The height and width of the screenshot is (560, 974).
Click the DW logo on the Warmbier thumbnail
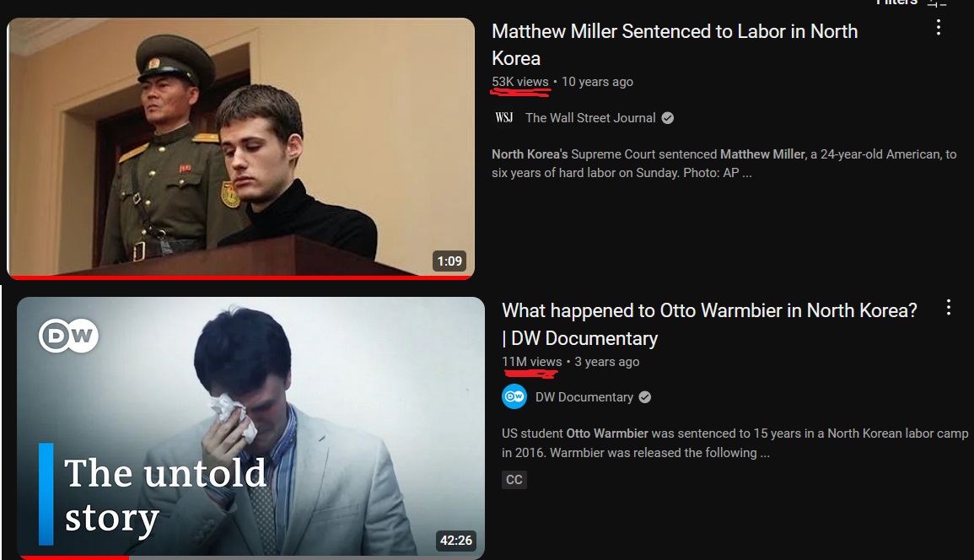point(68,336)
